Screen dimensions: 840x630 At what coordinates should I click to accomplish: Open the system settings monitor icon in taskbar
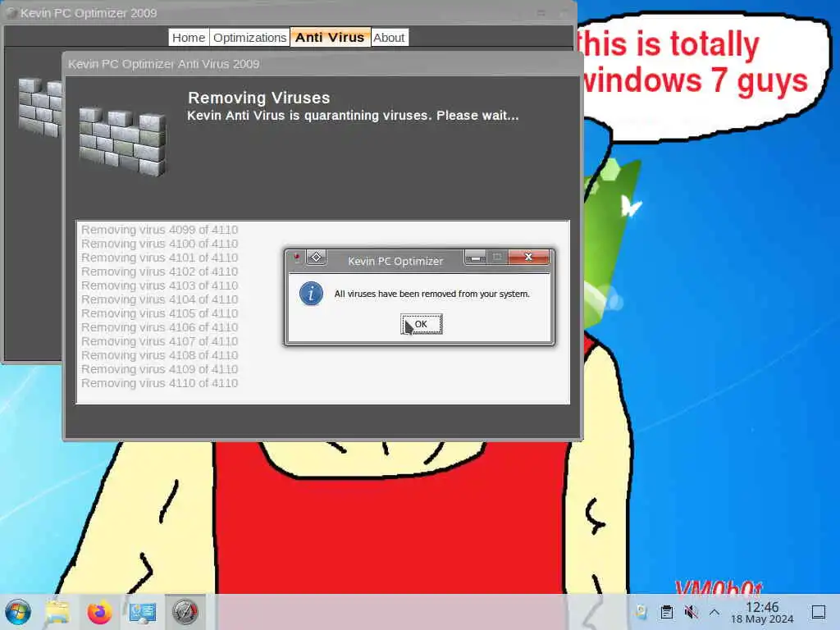point(143,612)
